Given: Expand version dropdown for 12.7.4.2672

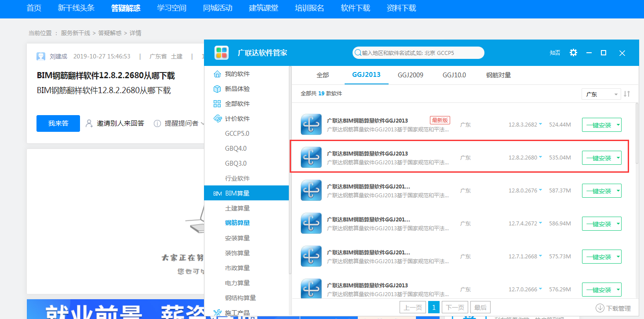Looking at the screenshot, I should click(541, 223).
